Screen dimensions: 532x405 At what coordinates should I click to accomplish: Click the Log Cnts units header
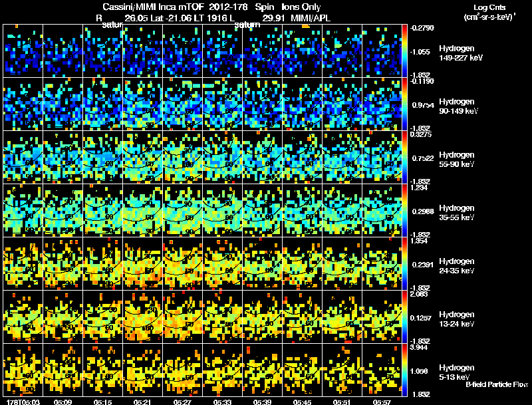[x=489, y=12]
